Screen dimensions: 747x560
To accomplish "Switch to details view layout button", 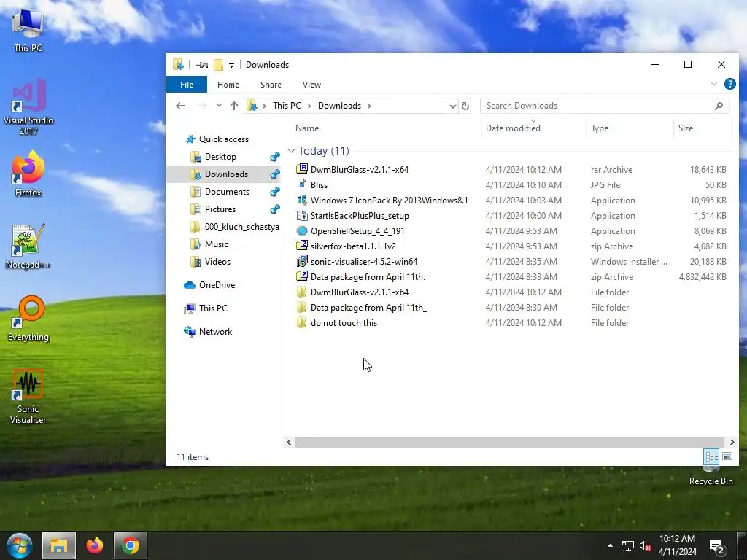I will point(711,456).
